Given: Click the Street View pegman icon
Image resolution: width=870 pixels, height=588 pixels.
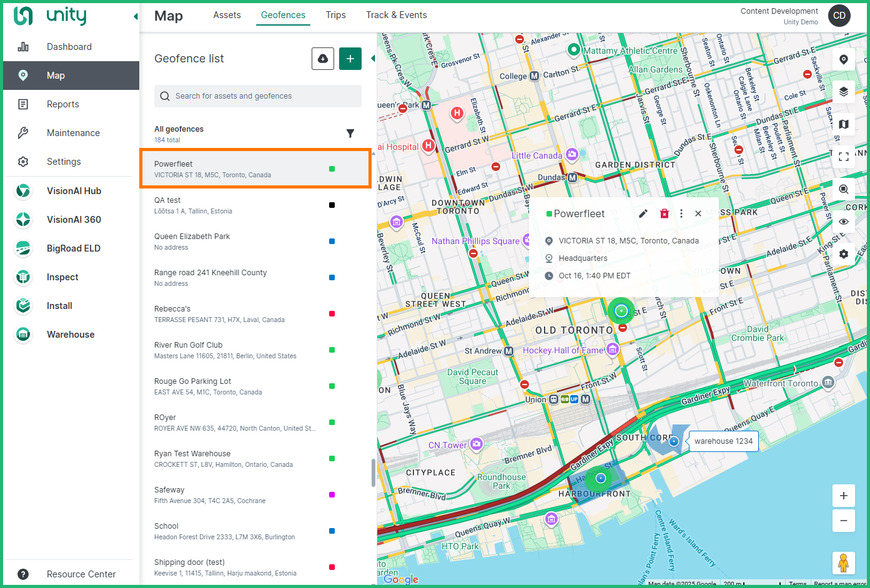Looking at the screenshot, I should tap(843, 562).
